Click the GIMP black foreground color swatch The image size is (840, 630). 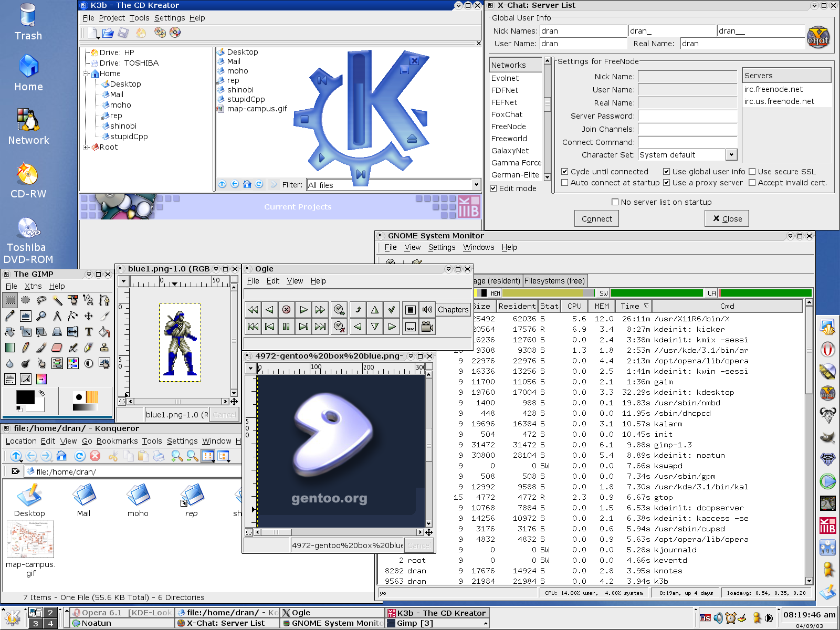coord(25,397)
